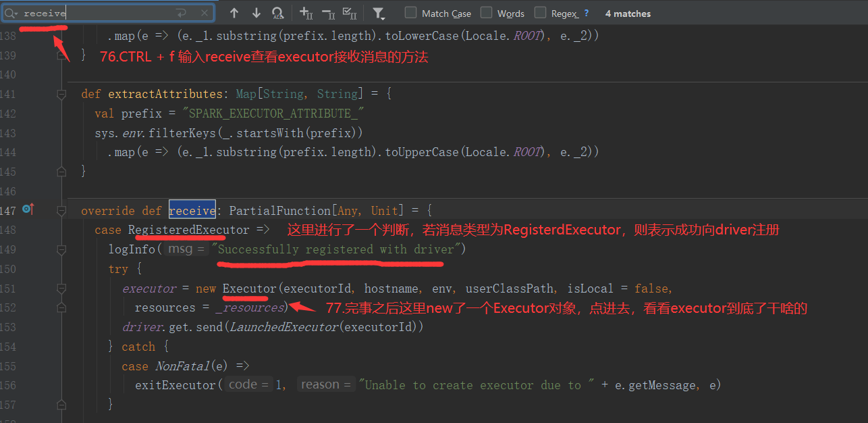Click the fold end marker at line 152
The width and height of the screenshot is (868, 423).
(x=61, y=307)
